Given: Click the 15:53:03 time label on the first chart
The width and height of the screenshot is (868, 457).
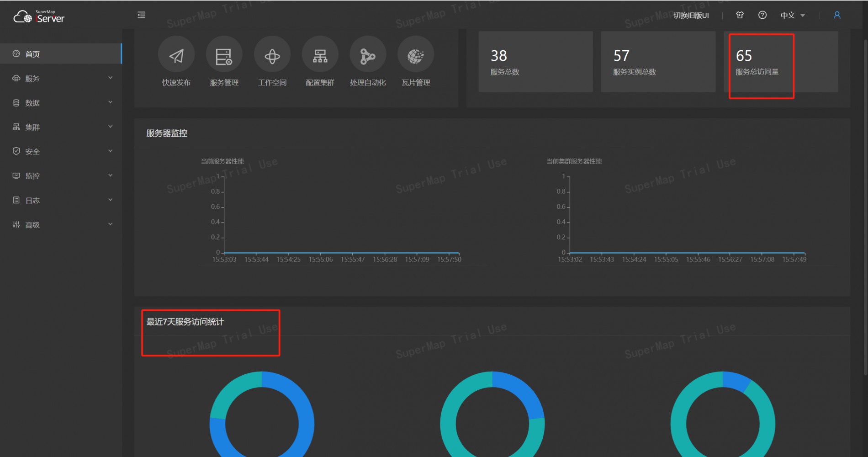Looking at the screenshot, I should coord(224,260).
